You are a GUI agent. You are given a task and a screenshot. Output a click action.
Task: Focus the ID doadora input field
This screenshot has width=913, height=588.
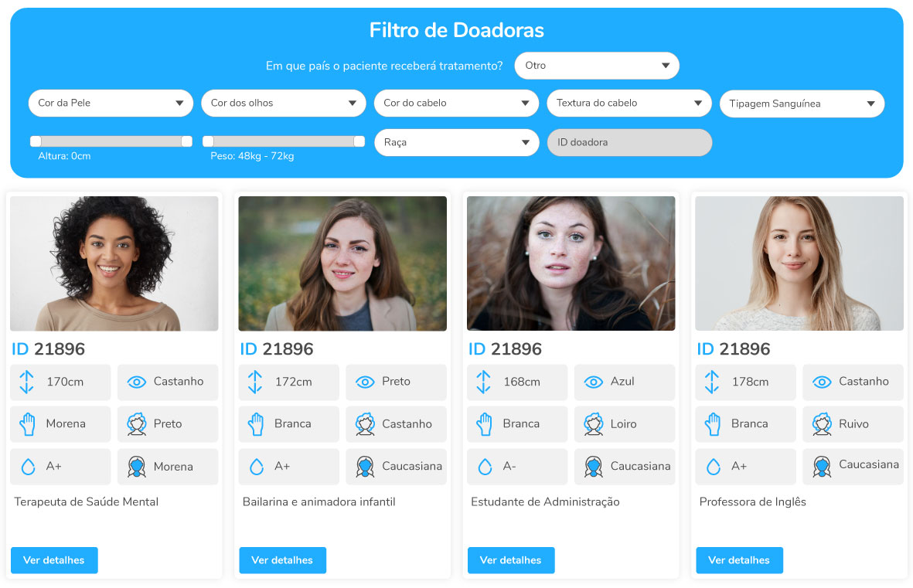pos(629,143)
